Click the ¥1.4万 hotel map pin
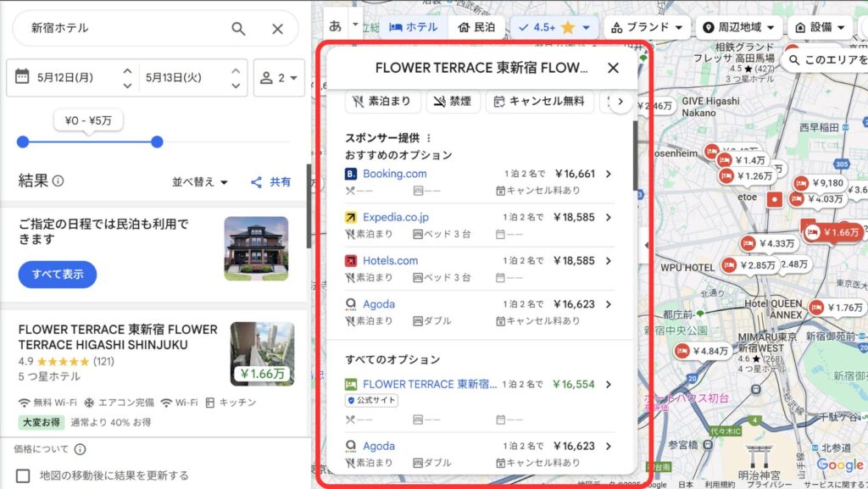 (x=743, y=160)
